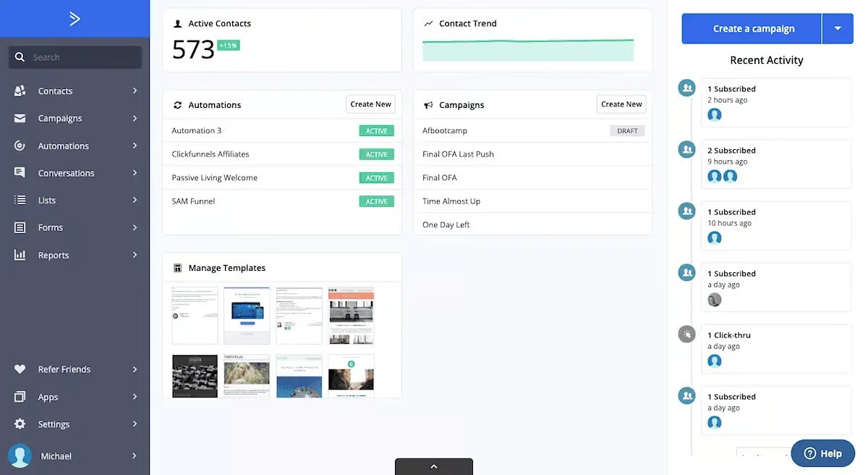Click the ACTIVE badge on Automation 3
The width and height of the screenshot is (868, 475).
376,130
